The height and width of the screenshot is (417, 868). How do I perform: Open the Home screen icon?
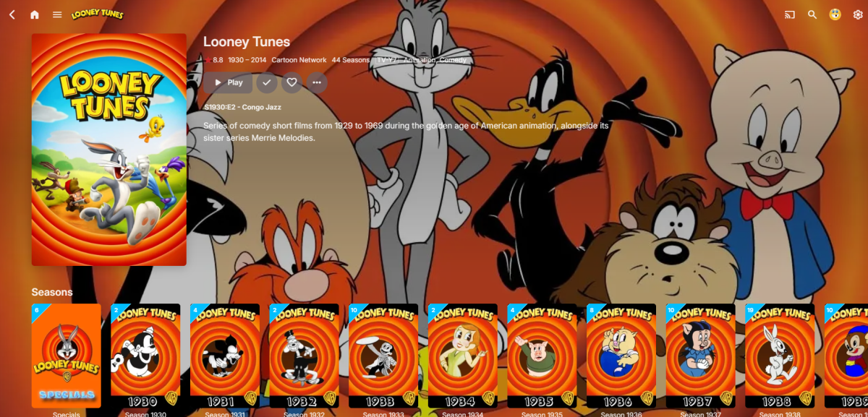[x=35, y=14]
